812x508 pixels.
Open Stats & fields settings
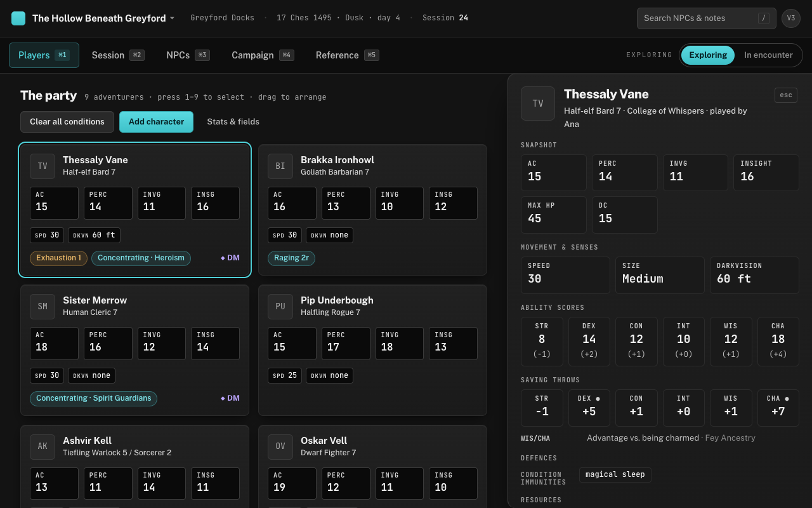[233, 122]
